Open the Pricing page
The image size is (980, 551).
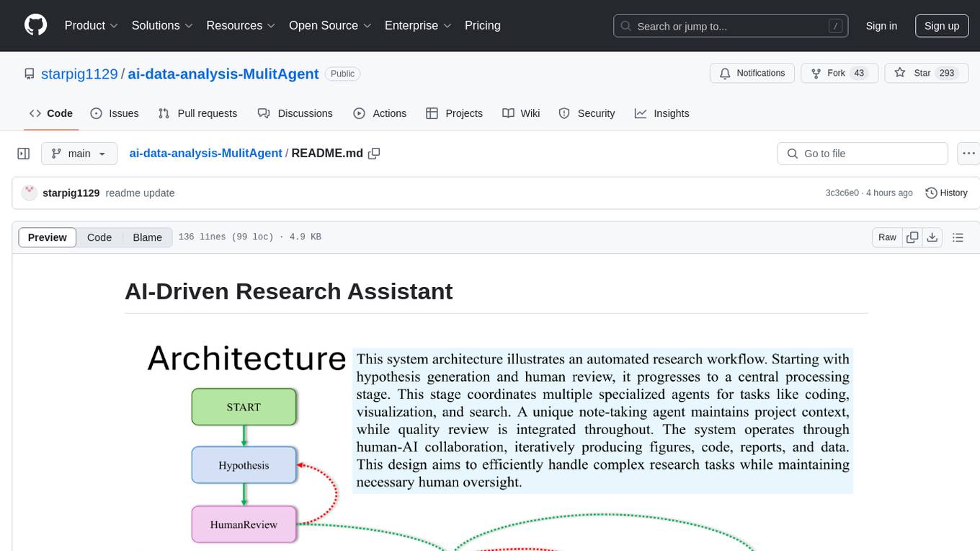[x=483, y=25]
